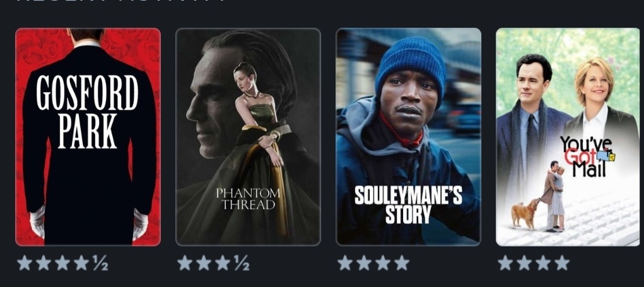Image resolution: width=644 pixels, height=287 pixels.
Task: Select the last star below Souleymane's Story
Action: [x=402, y=263]
